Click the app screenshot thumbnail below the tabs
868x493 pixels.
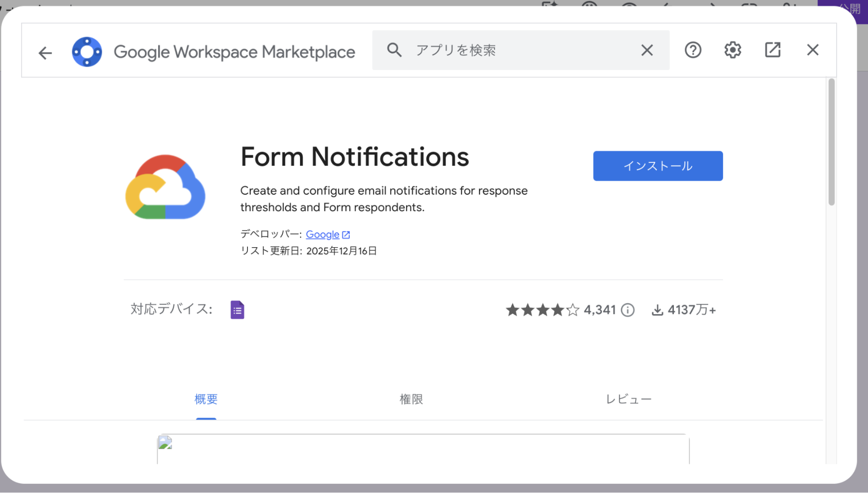coord(165,445)
